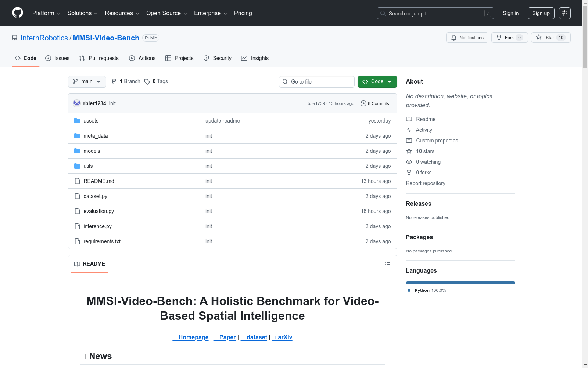Click the Go to file input
The width and height of the screenshot is (588, 368).
(317, 82)
